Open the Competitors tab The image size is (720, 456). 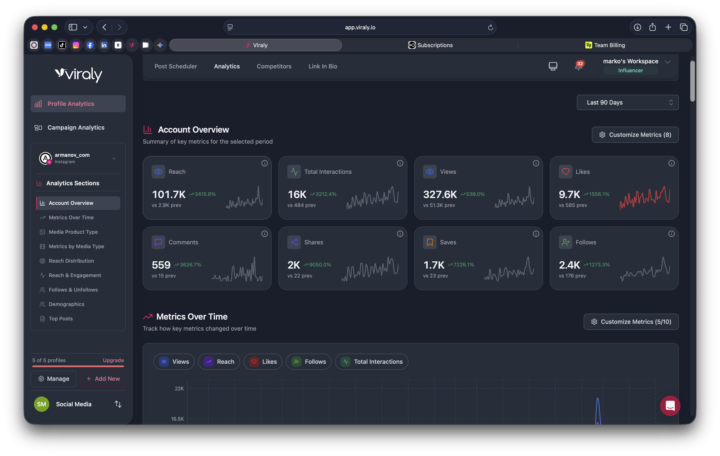point(274,66)
